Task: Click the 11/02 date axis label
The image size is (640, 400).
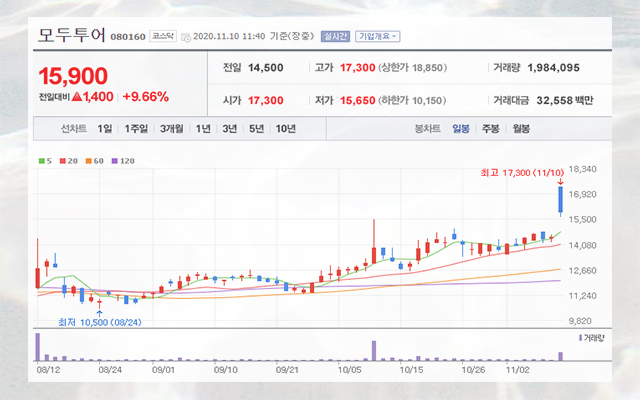Action: click(x=518, y=370)
